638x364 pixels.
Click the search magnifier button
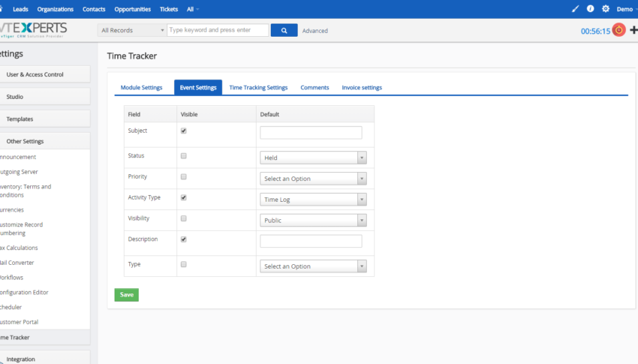[x=284, y=30]
